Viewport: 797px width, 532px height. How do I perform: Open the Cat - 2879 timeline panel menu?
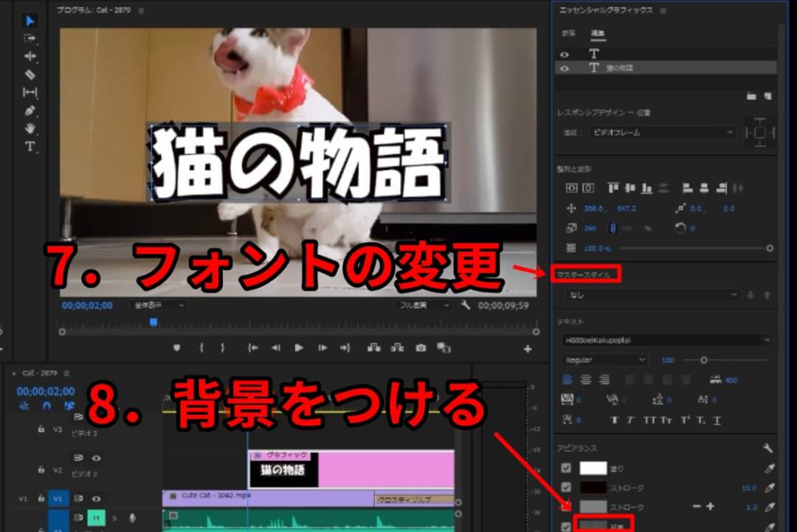[x=66, y=373]
